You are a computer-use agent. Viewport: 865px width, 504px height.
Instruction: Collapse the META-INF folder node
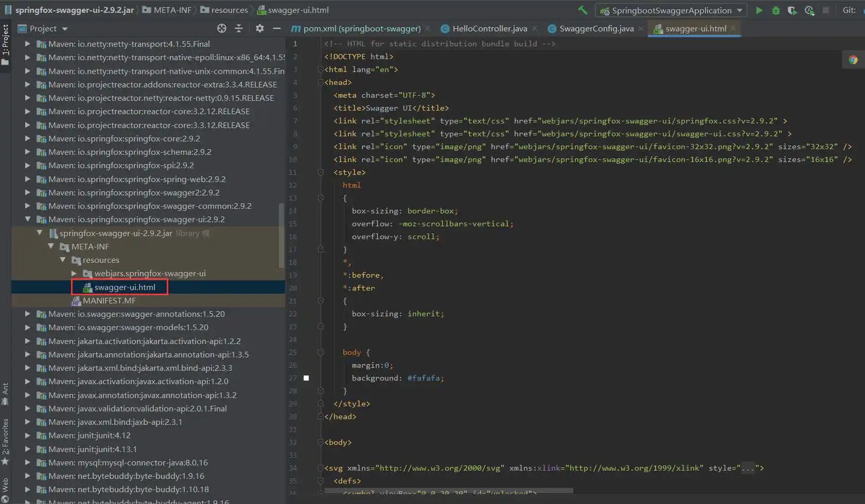coord(51,247)
